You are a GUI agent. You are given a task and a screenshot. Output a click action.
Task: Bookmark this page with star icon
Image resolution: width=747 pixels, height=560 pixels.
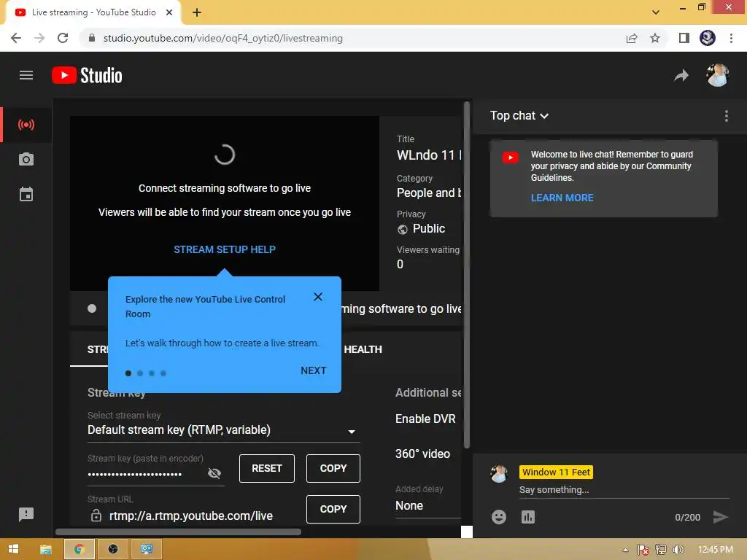[655, 38]
